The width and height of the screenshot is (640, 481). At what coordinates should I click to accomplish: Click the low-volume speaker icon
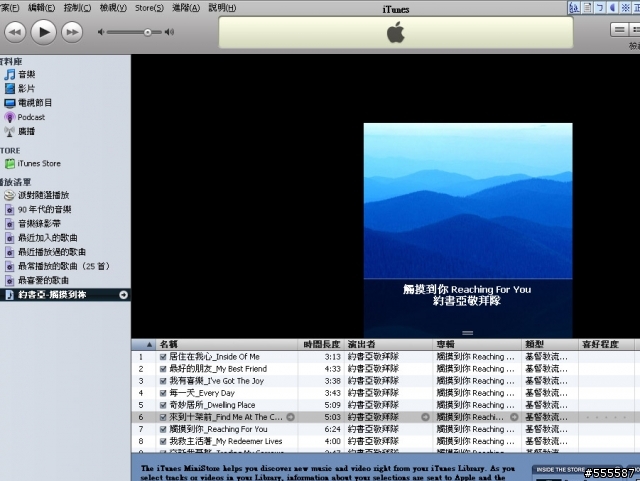[101, 32]
